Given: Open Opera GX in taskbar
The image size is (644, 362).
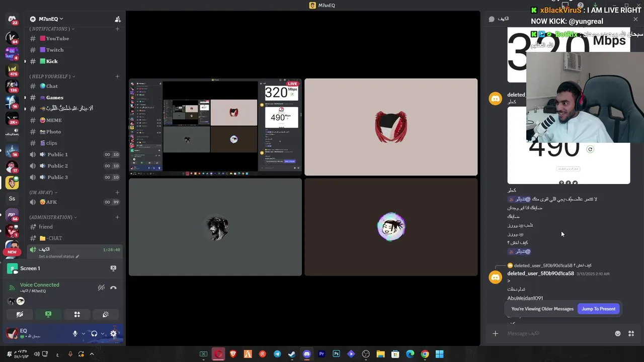Looking at the screenshot, I should pyautogui.click(x=218, y=354).
